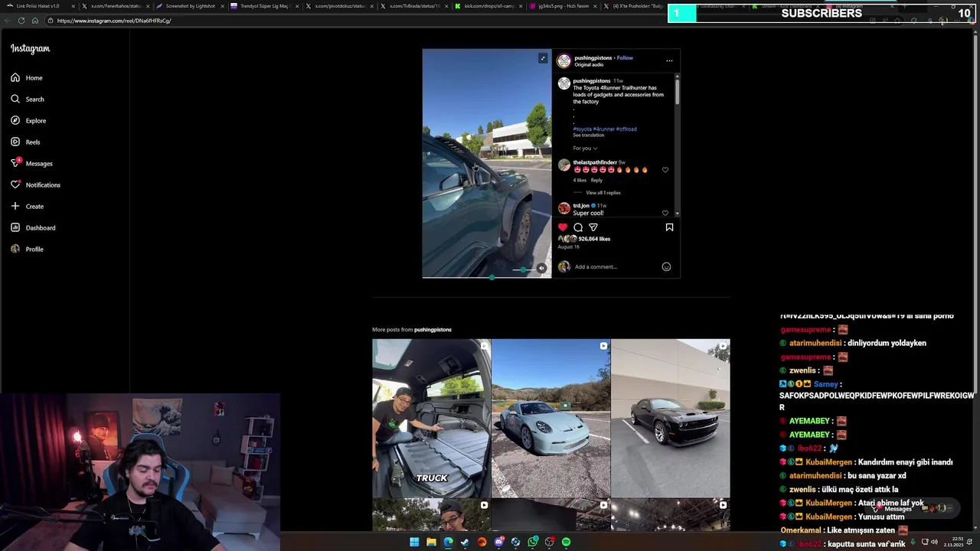Open Steam from the taskbar
Viewport: 980px width, 551px height.
tap(465, 542)
